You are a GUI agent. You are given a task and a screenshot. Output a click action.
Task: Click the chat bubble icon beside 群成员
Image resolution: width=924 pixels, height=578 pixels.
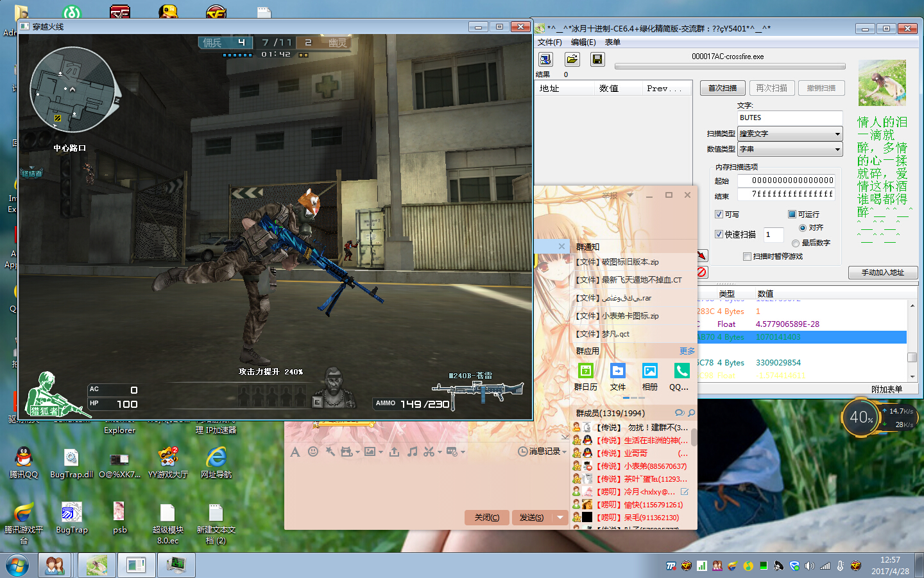[x=680, y=413]
